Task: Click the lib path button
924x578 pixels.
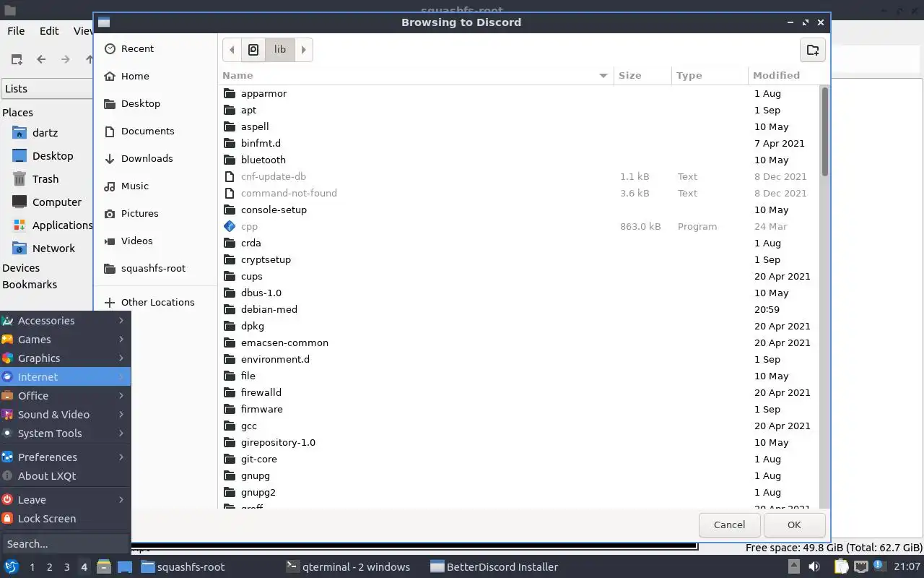Action: click(280, 50)
